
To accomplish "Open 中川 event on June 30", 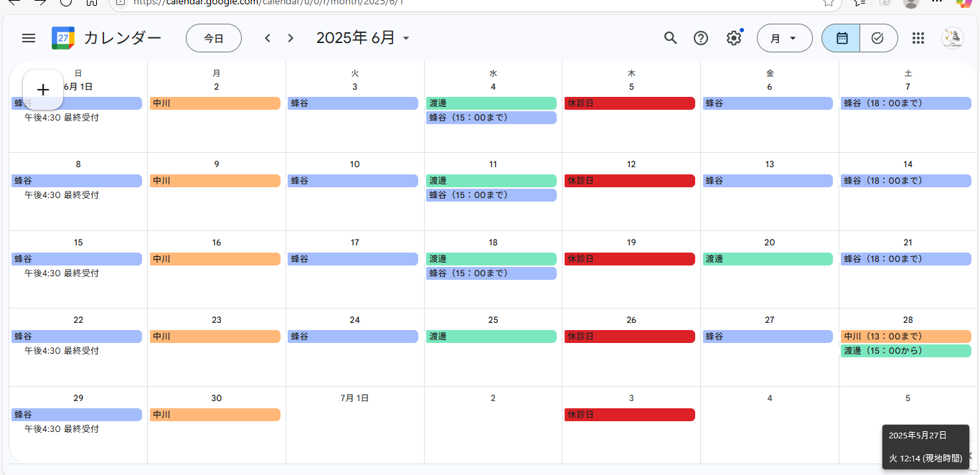I will (215, 415).
